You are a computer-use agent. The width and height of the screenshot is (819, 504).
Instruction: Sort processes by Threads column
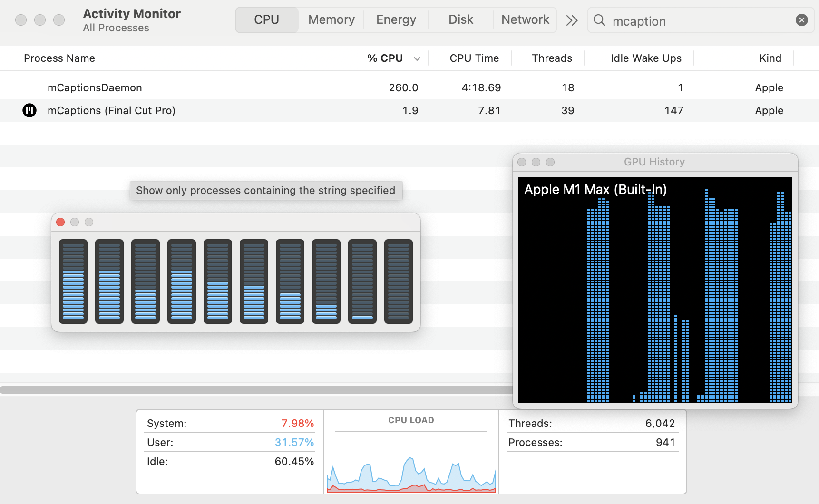[x=551, y=58]
